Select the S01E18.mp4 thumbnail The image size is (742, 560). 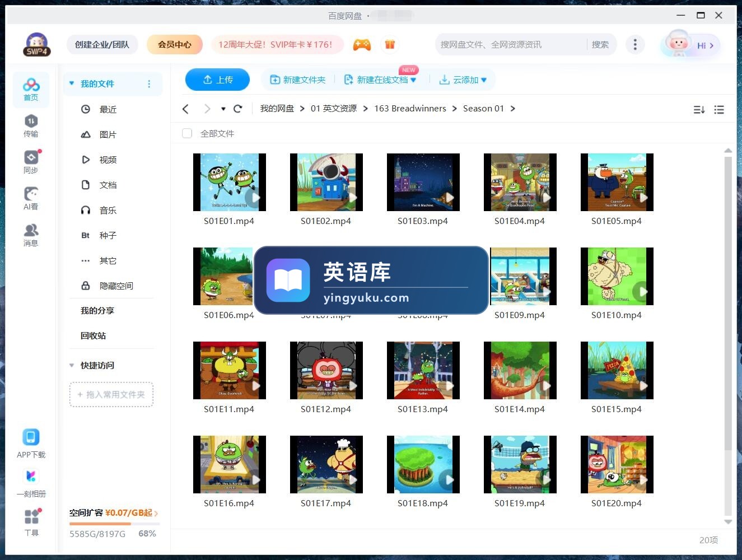423,464
